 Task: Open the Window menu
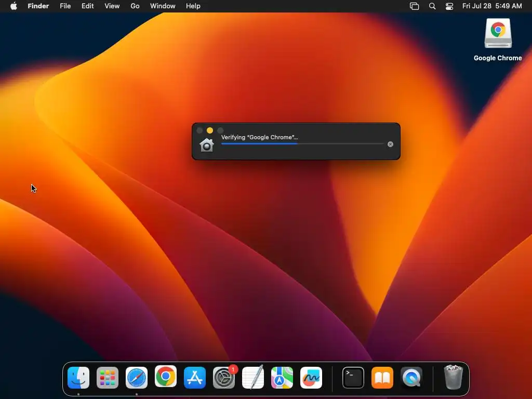pyautogui.click(x=163, y=6)
